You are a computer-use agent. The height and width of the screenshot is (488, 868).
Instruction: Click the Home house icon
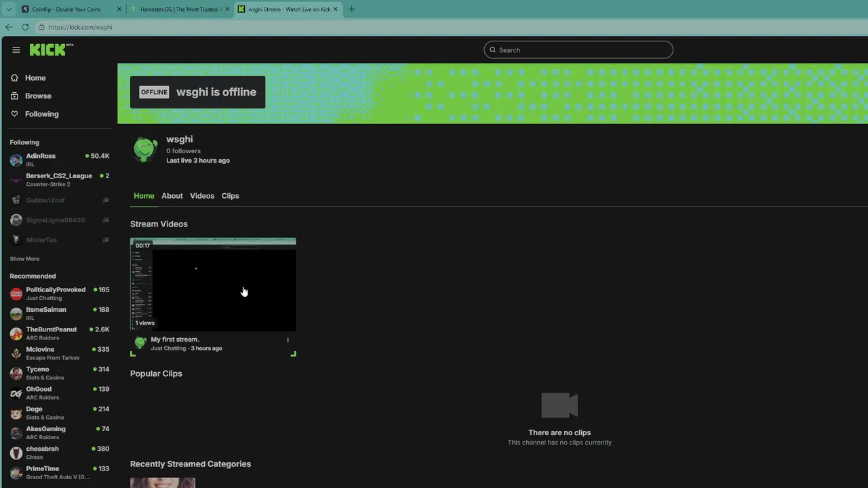coord(14,78)
